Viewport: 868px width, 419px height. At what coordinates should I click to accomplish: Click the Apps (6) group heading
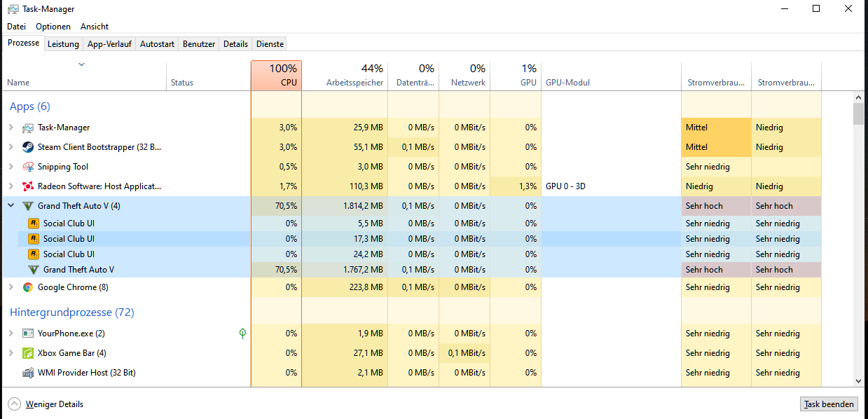29,107
